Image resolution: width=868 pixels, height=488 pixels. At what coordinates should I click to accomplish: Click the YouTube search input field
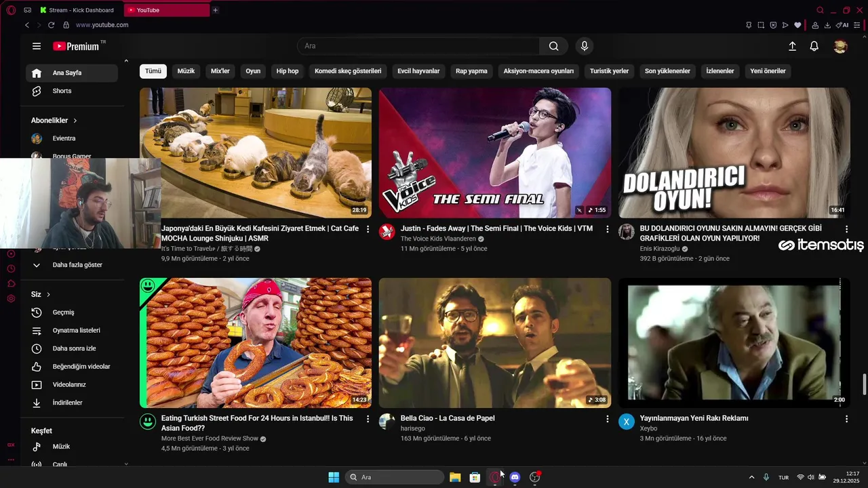tap(418, 46)
